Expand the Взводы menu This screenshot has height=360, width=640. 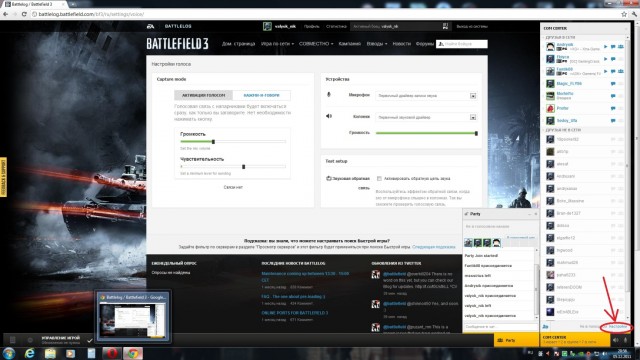coord(377,44)
